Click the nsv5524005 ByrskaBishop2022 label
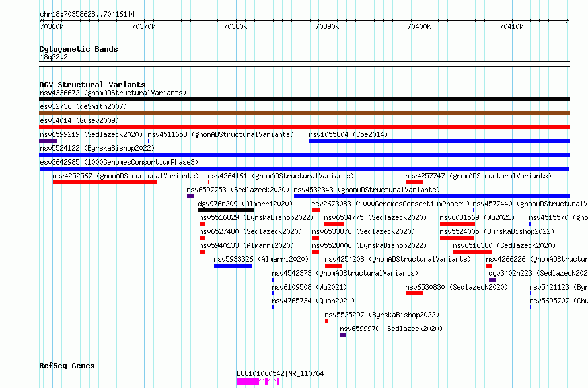This screenshot has height=388, width=588. pyautogui.click(x=497, y=231)
